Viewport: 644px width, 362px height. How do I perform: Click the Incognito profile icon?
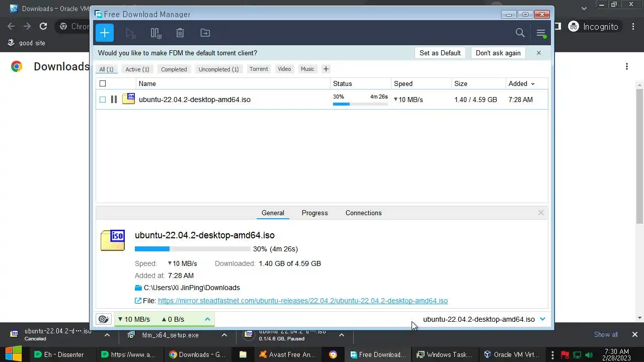tap(574, 27)
